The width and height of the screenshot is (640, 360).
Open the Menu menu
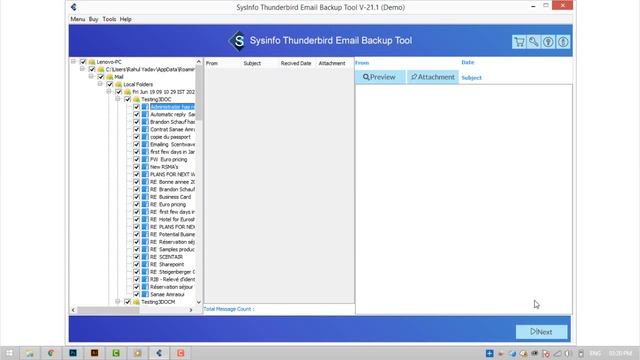tap(78, 19)
